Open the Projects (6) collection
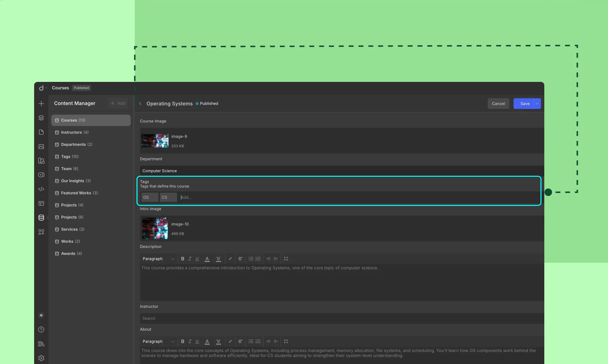The image size is (608, 364). (x=91, y=217)
